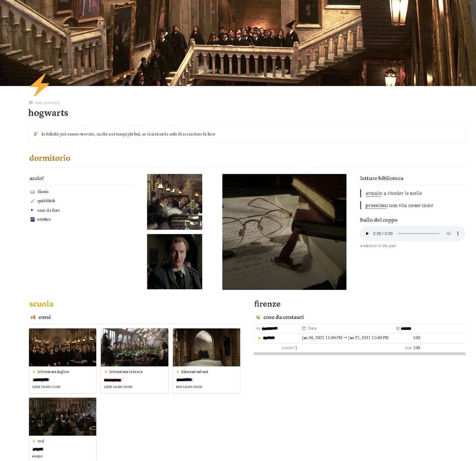Click the felicità quote callout text

tap(128, 134)
